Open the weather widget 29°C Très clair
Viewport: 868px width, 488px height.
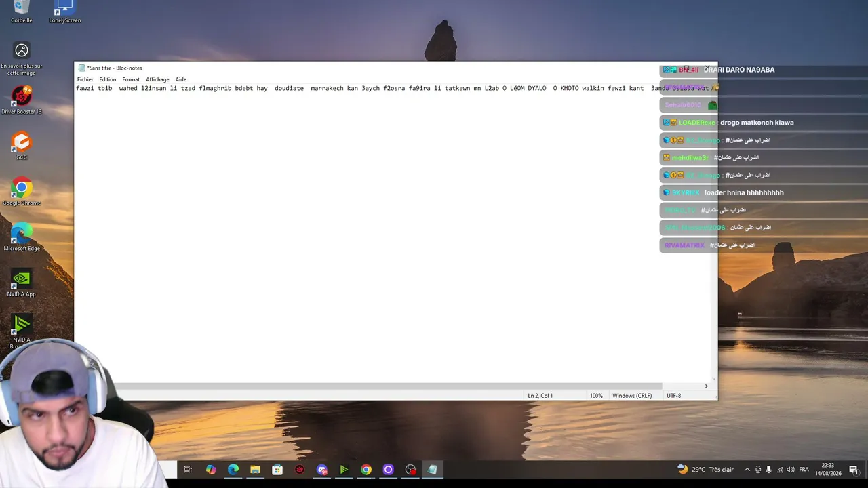[705, 470]
